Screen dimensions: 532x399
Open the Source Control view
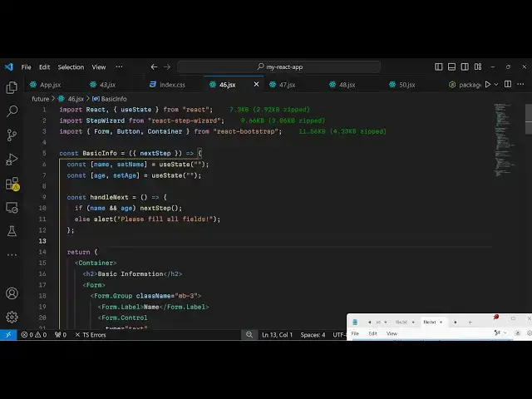click(x=12, y=135)
